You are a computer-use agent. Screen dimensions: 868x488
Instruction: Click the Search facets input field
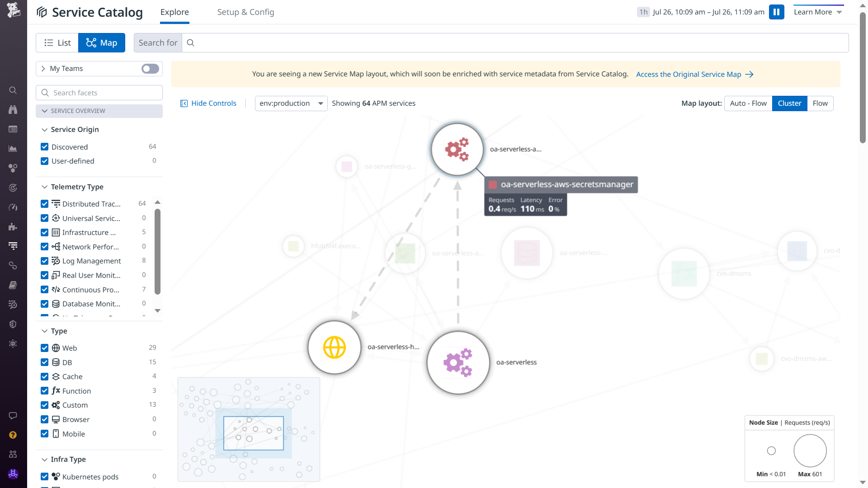tap(99, 93)
